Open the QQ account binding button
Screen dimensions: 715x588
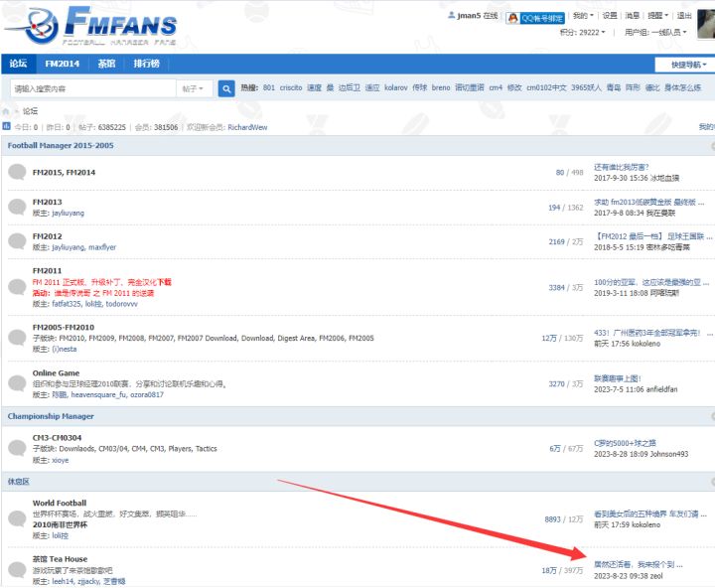(x=535, y=18)
